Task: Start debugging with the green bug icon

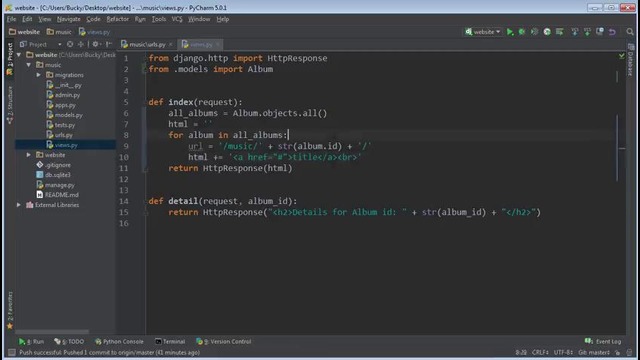Action: click(522, 32)
